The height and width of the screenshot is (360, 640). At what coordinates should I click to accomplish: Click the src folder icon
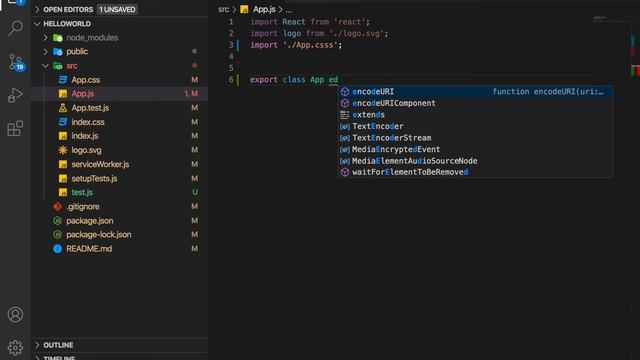58,66
